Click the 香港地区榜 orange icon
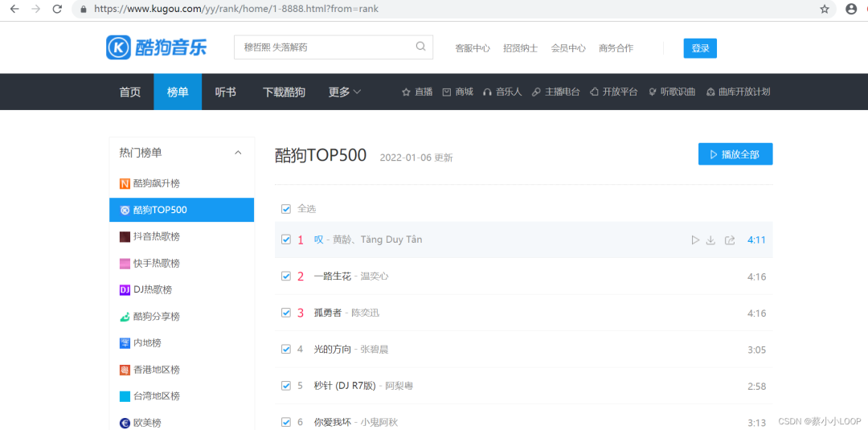Image resolution: width=868 pixels, height=430 pixels. point(125,370)
